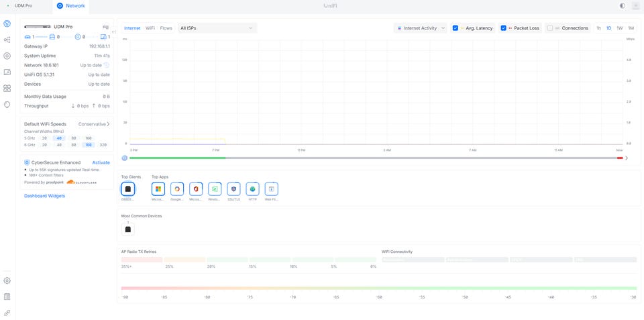Open the Internet Activity dropdown
This screenshot has width=644, height=320.
click(420, 28)
